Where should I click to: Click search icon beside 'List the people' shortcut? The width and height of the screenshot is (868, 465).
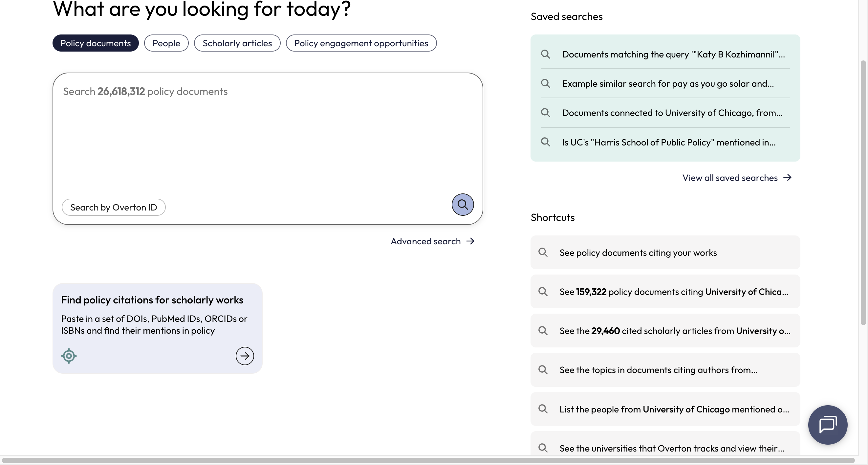pos(543,409)
